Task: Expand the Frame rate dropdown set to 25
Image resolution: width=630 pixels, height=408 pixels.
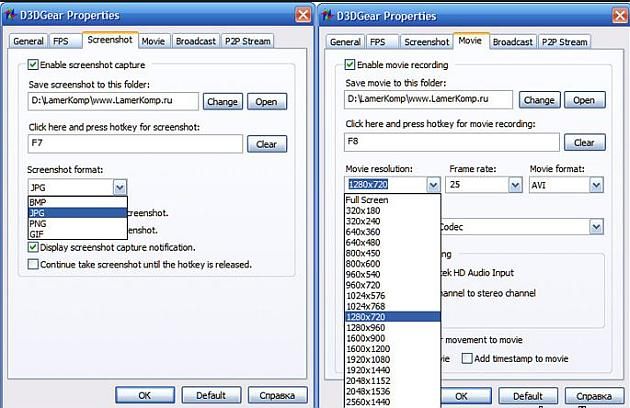Action: pos(514,185)
